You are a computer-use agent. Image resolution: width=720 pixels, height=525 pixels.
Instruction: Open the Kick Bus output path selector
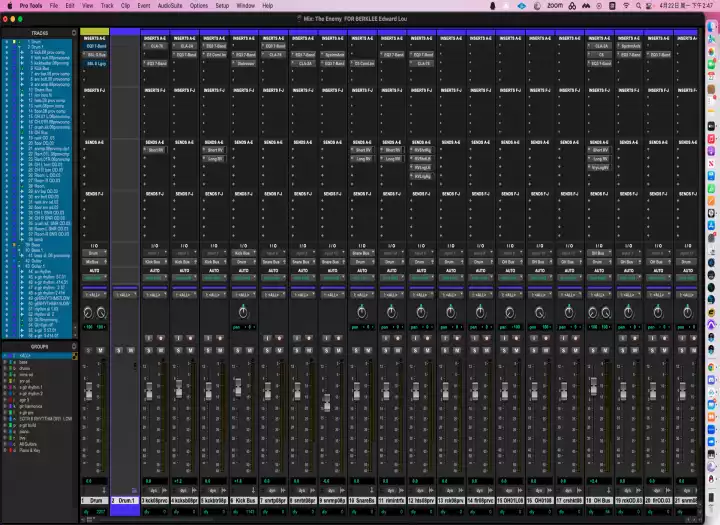(x=242, y=261)
